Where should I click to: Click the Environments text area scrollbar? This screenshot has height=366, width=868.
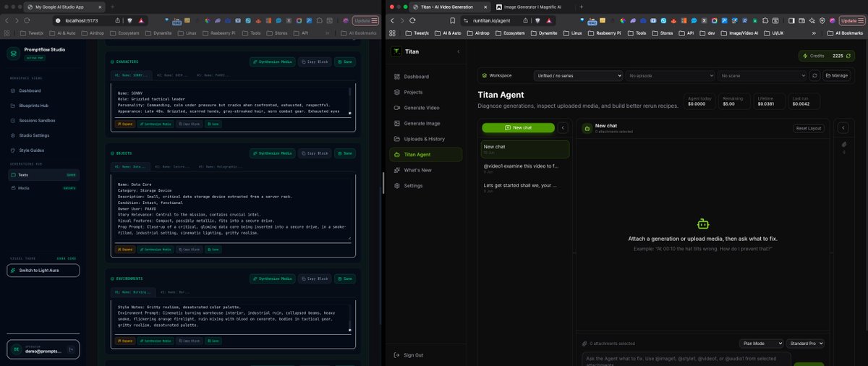point(350,318)
